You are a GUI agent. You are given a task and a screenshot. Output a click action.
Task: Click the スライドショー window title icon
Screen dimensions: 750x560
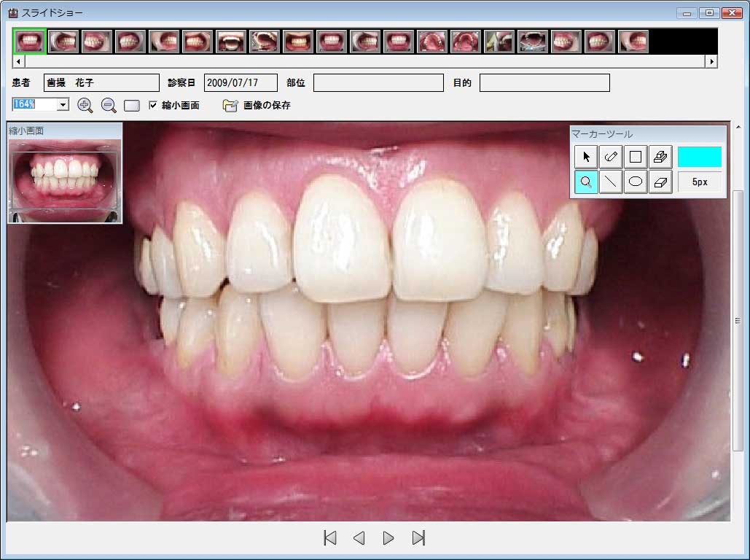[13, 13]
